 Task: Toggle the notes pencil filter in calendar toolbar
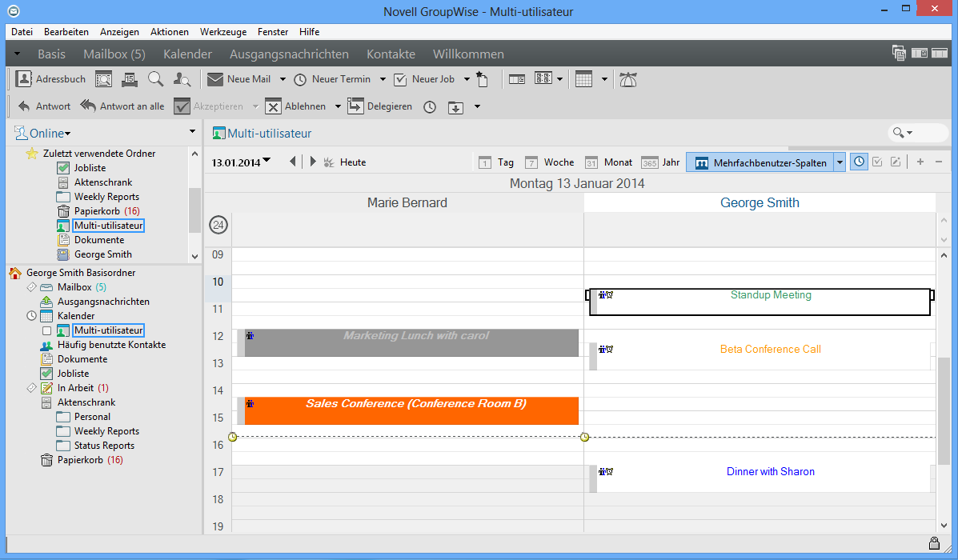[896, 162]
